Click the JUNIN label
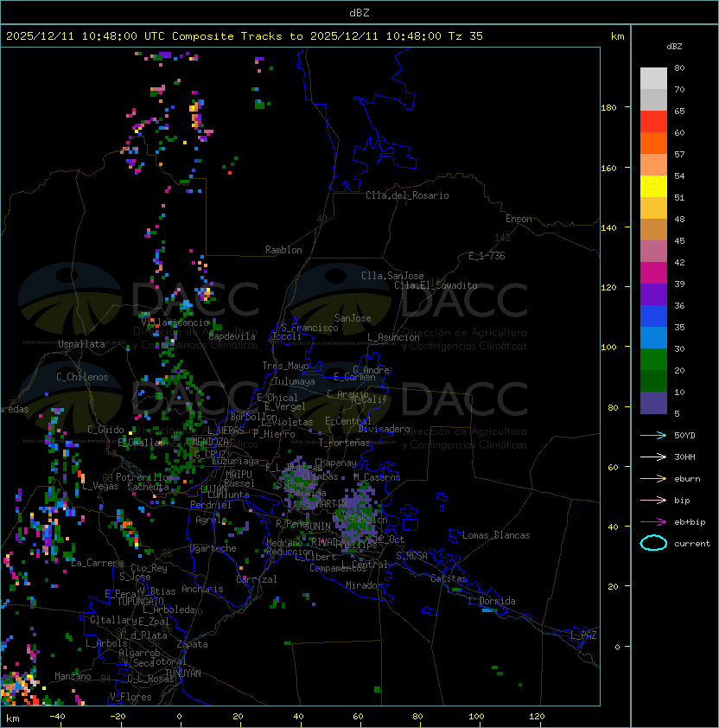The height and width of the screenshot is (728, 719). click(x=317, y=526)
